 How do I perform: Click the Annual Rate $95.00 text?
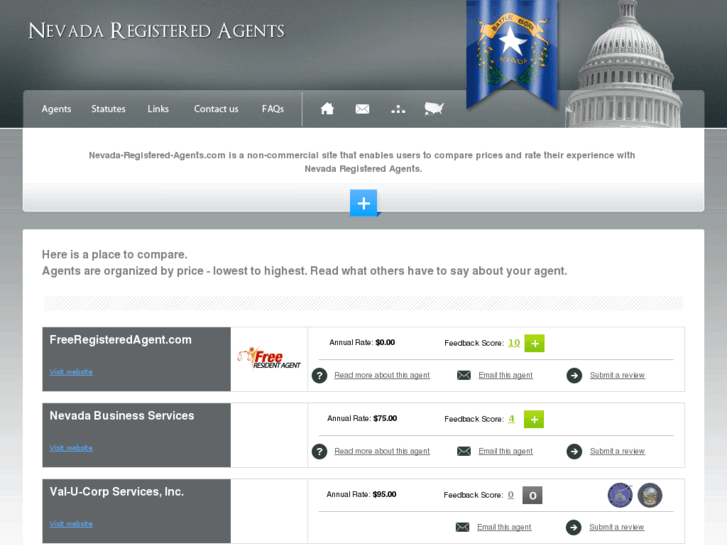click(x=361, y=495)
